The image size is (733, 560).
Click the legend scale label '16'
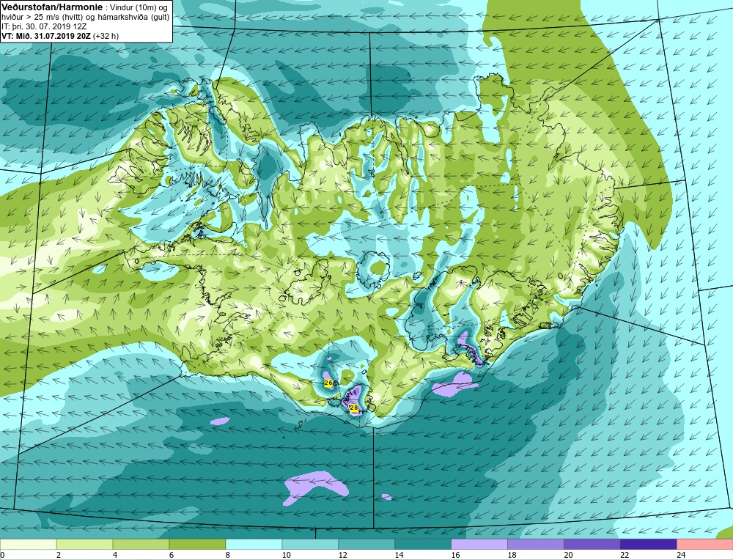455,556
